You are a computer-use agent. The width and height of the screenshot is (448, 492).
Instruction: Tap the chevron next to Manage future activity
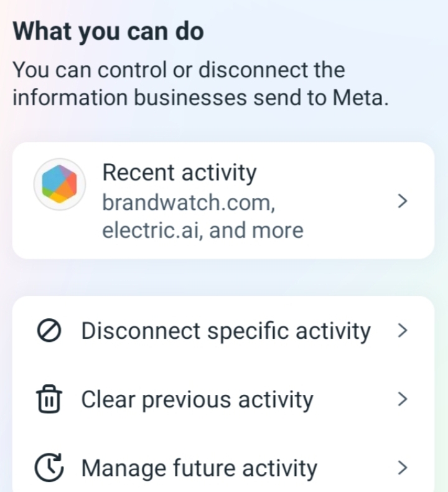pos(403,468)
